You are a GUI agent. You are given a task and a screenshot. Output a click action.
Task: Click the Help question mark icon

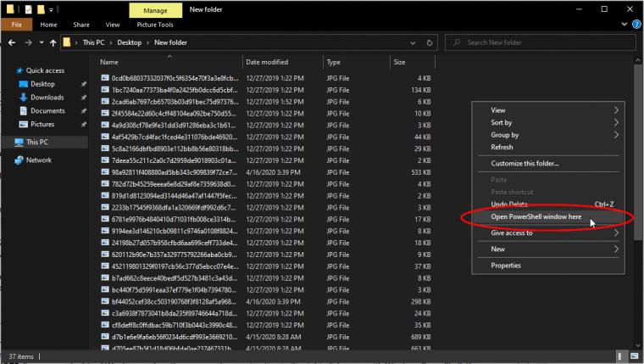pyautogui.click(x=636, y=25)
